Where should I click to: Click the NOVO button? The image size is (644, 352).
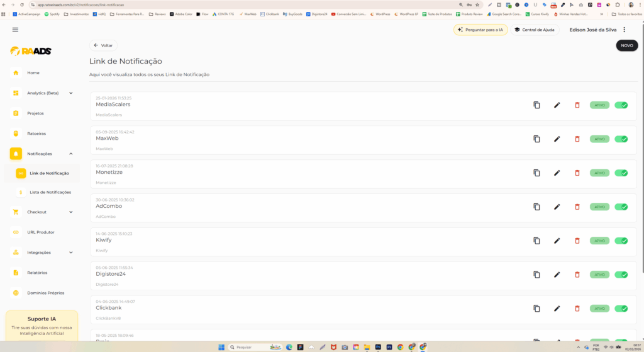(x=627, y=45)
